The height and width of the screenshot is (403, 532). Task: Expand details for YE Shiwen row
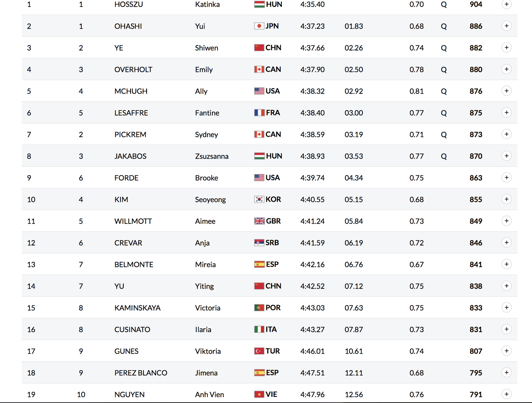(x=506, y=48)
